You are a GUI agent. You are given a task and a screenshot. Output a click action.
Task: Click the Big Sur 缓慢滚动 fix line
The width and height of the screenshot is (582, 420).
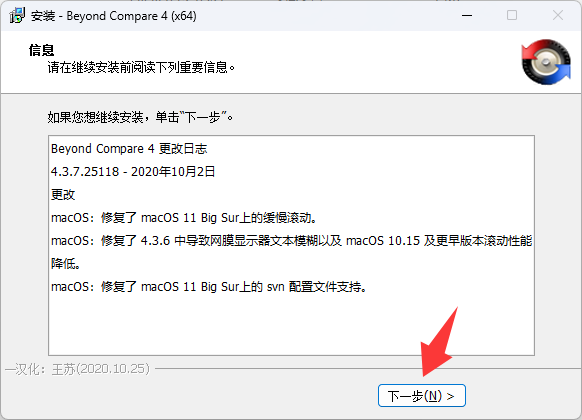[184, 218]
